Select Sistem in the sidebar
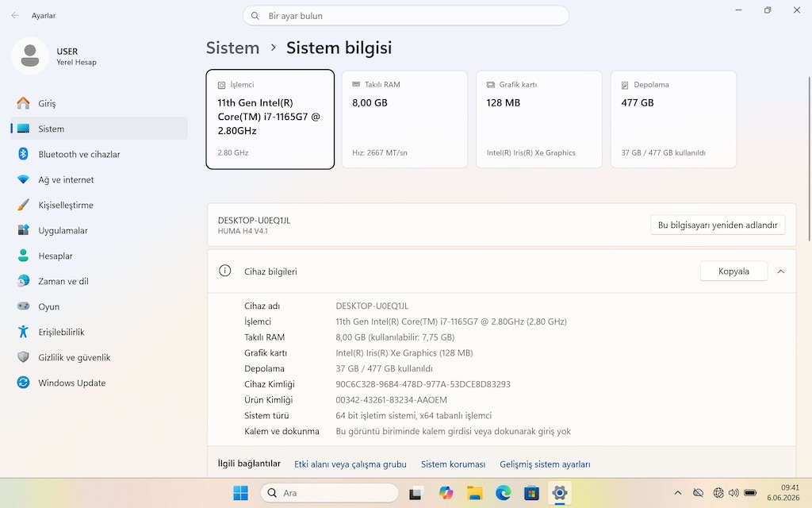 point(99,129)
